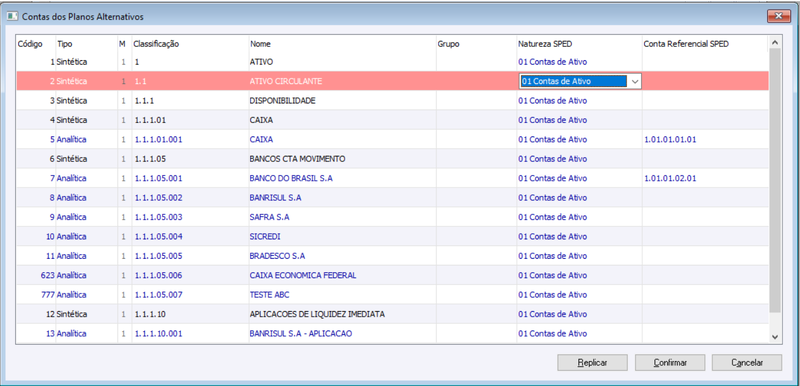The height and width of the screenshot is (386, 800).
Task: Select the SICREDI row
Action: (x=392, y=237)
